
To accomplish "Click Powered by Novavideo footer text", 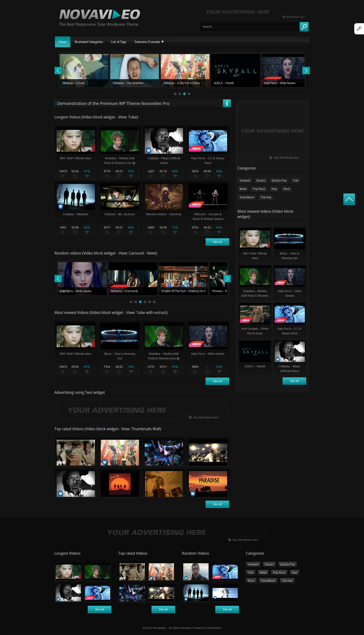I will tap(207, 628).
